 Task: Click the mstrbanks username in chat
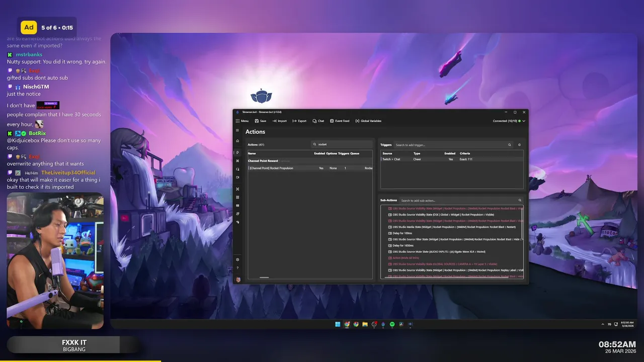click(29, 54)
